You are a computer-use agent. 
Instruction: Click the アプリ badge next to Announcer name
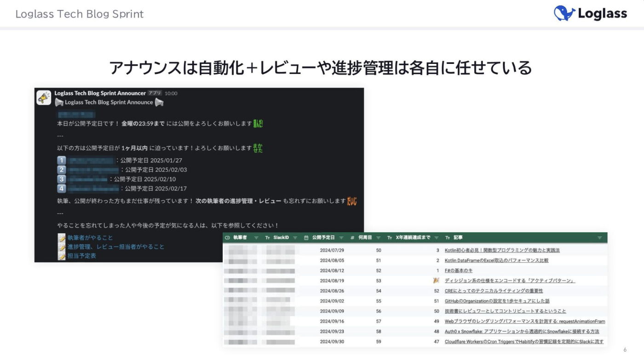coord(155,93)
